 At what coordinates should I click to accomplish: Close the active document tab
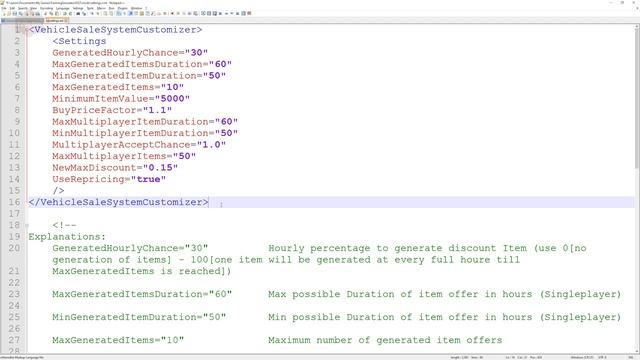tap(66, 20)
